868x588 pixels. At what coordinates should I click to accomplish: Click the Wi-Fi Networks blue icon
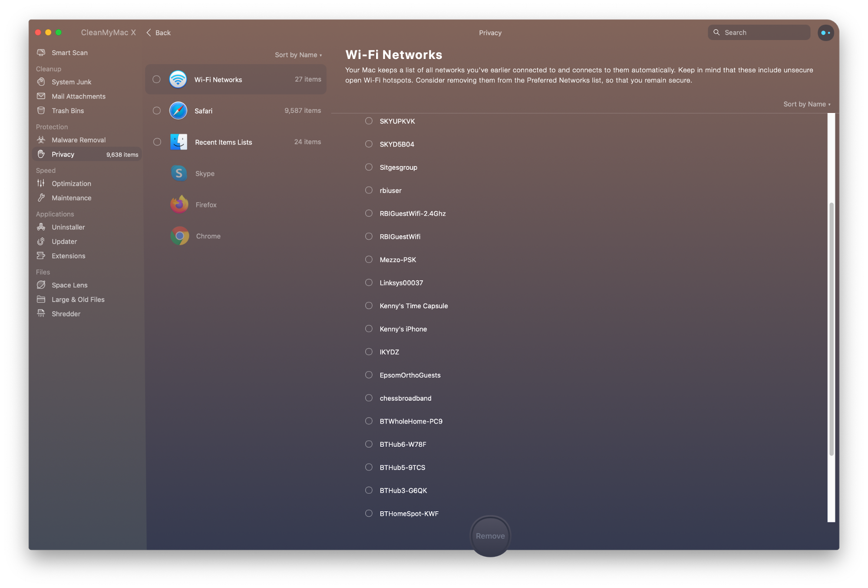[x=178, y=79]
